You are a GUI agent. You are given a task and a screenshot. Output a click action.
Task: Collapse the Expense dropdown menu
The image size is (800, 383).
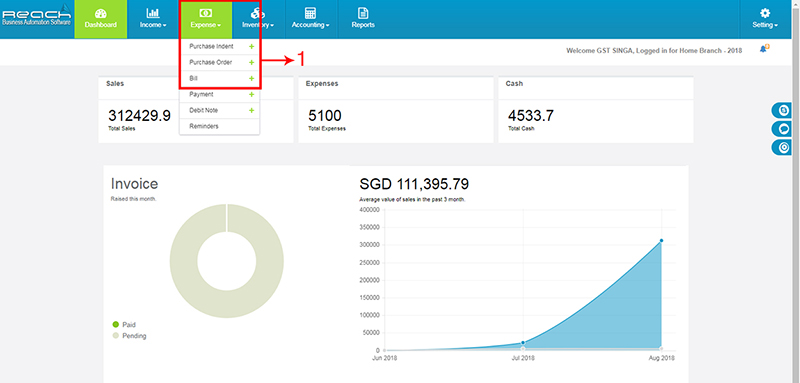[206, 19]
